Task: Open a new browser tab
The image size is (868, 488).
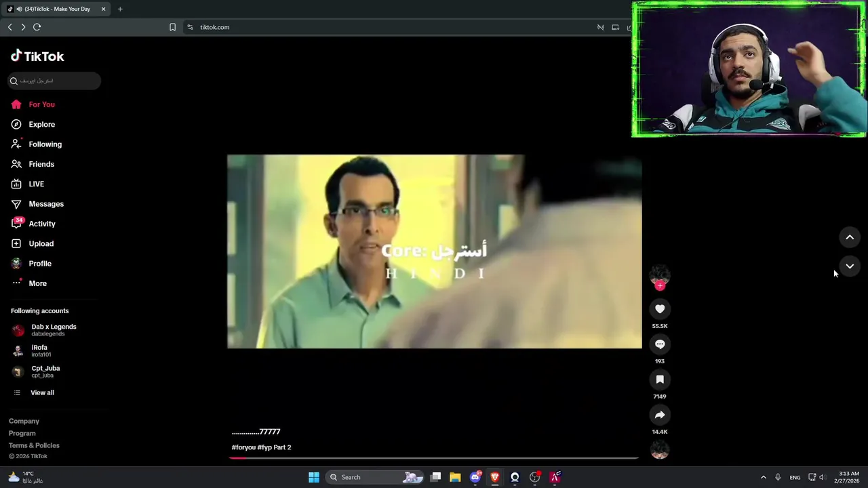Action: click(120, 9)
